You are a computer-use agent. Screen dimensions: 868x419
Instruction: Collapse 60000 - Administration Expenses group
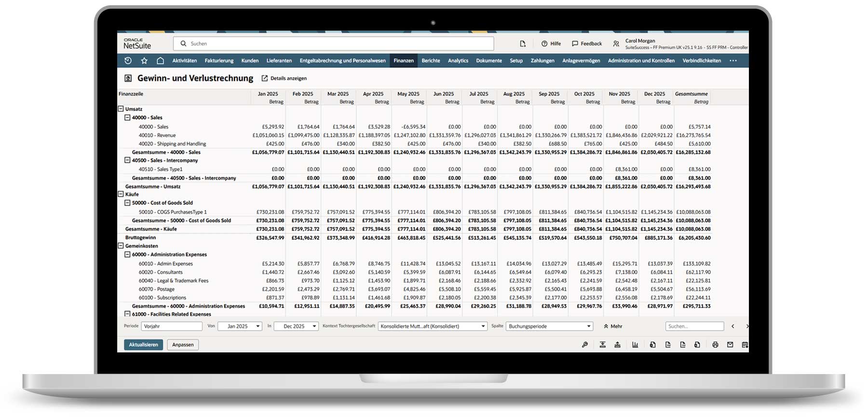click(x=127, y=254)
